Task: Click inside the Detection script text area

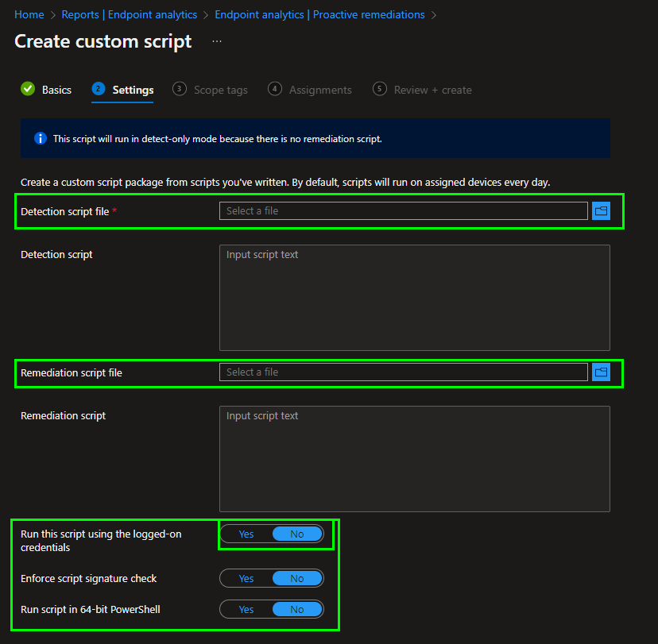Action: click(x=414, y=298)
